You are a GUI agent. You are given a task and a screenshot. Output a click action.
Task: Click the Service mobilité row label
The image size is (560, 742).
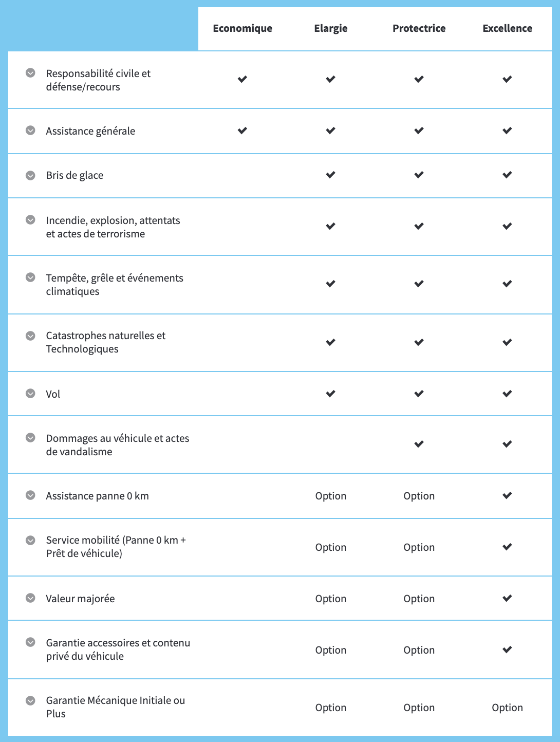[117, 547]
